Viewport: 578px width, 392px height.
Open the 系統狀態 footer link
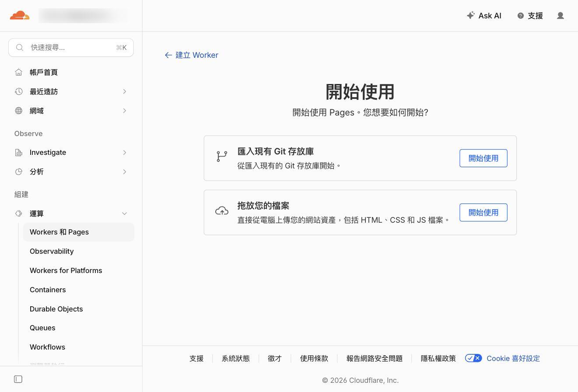[x=236, y=358]
